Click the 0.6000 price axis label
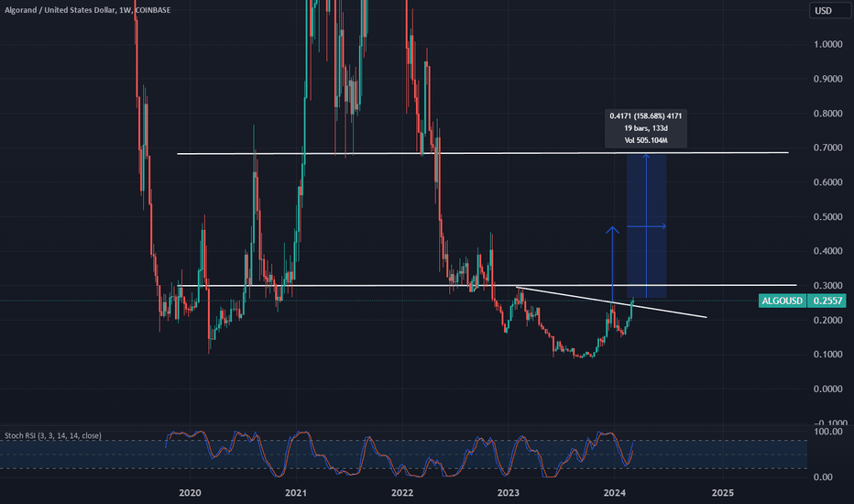854x504 pixels. click(827, 182)
